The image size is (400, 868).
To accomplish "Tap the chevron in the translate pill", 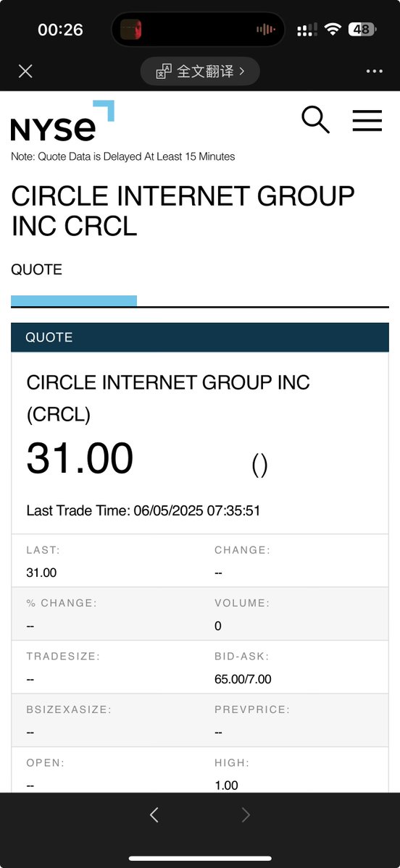I will [x=242, y=72].
